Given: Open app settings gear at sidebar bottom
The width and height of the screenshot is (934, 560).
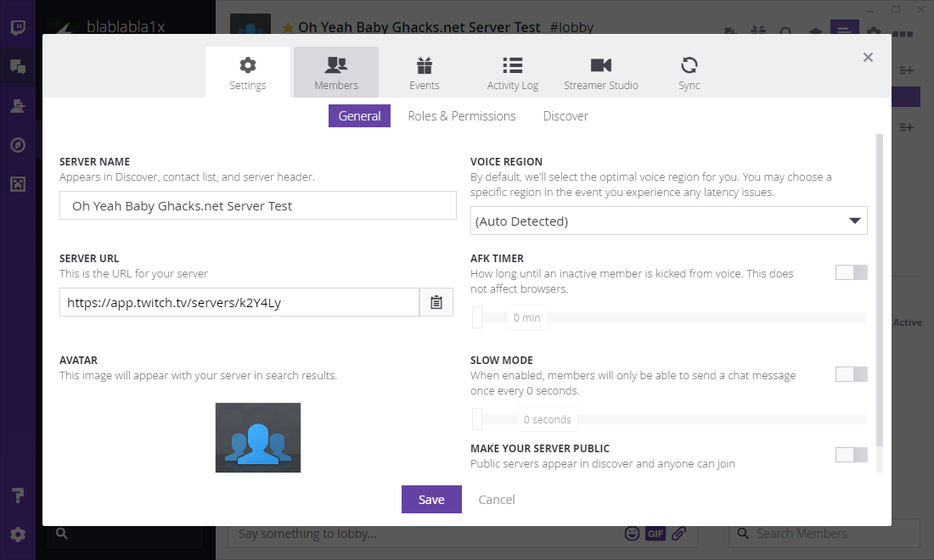Looking at the screenshot, I should [18, 535].
